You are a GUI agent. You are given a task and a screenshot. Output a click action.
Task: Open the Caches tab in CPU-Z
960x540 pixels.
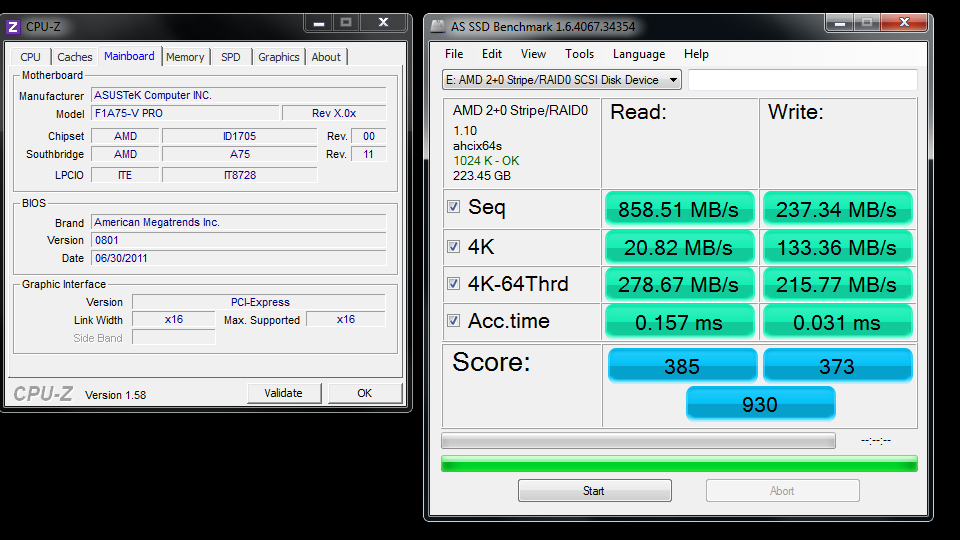75,57
